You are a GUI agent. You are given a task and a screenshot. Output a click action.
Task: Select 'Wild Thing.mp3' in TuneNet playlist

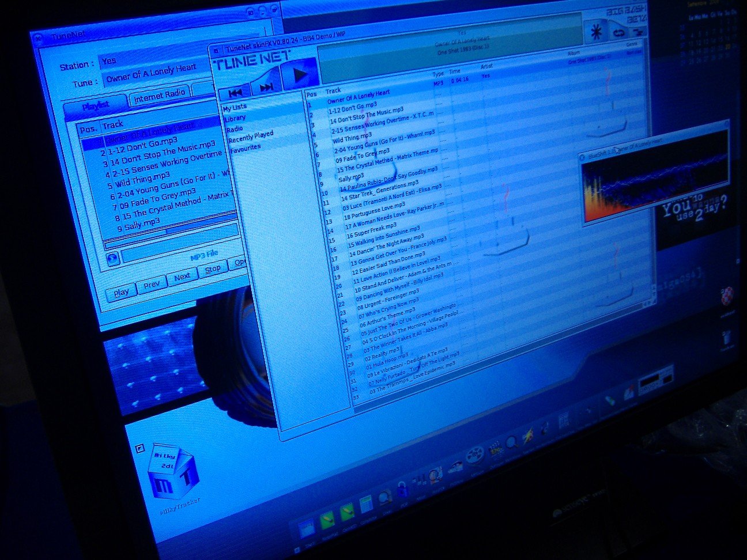[142, 180]
